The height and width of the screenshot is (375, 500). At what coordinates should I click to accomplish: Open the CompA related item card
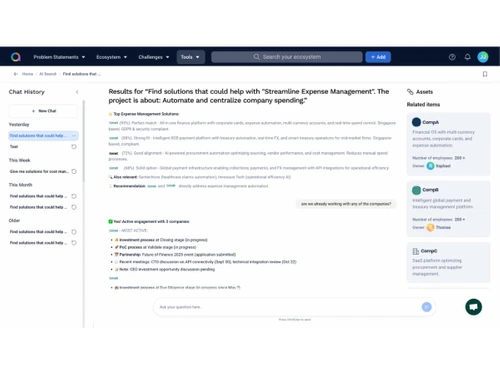(x=448, y=144)
